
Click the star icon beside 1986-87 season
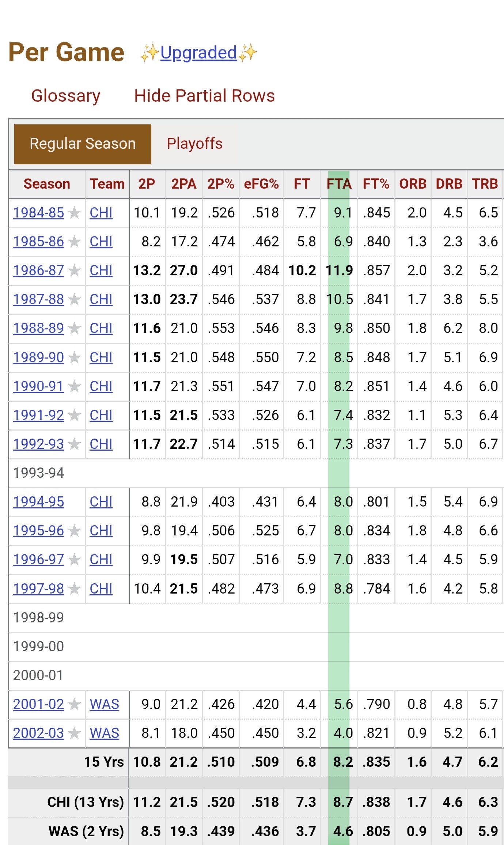[75, 271]
